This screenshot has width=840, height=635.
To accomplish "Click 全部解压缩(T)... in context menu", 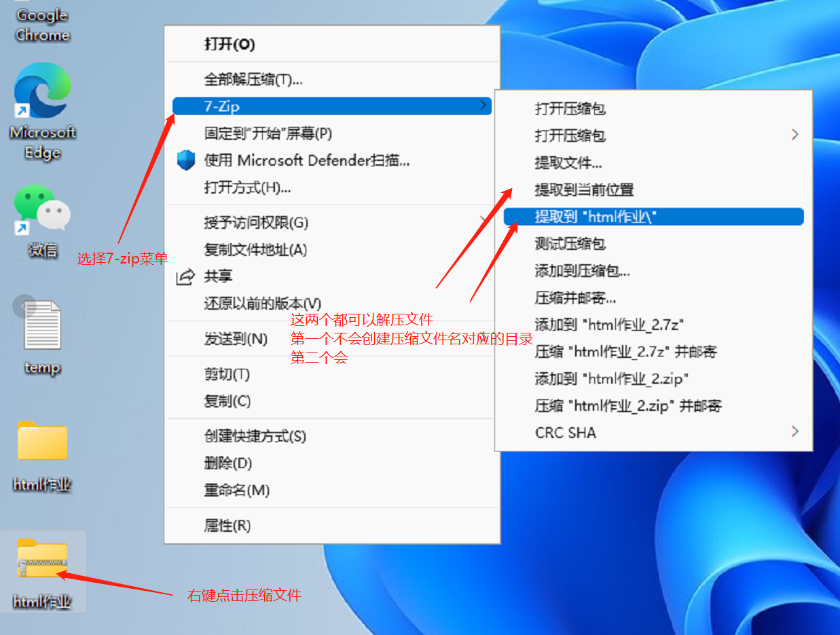I will [x=253, y=79].
